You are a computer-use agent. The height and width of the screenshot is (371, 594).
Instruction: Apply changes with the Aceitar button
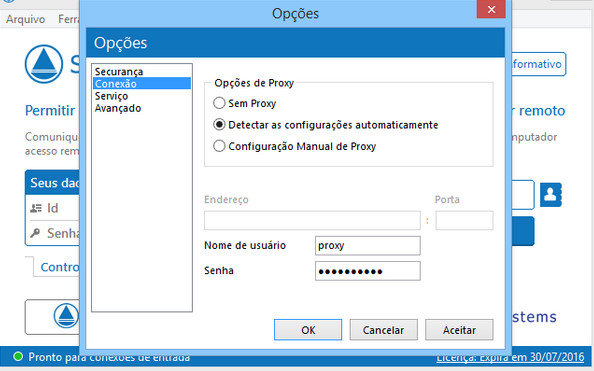[459, 330]
